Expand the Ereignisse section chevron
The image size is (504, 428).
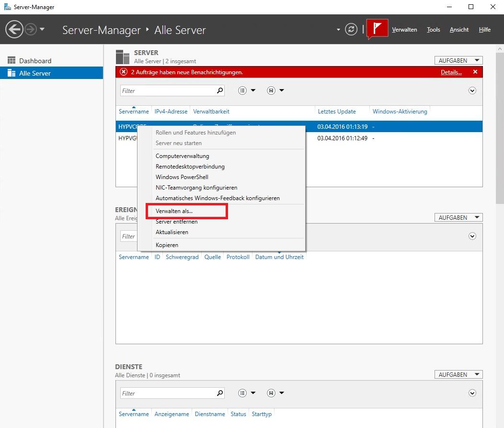[472, 237]
